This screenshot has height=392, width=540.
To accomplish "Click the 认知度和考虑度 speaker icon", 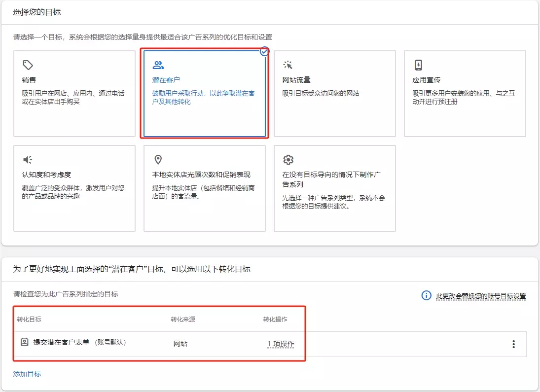I will click(x=27, y=159).
